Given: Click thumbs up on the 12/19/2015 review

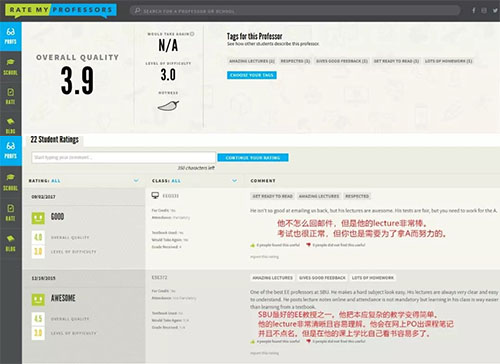Looking at the screenshot, I should pos(253,341).
